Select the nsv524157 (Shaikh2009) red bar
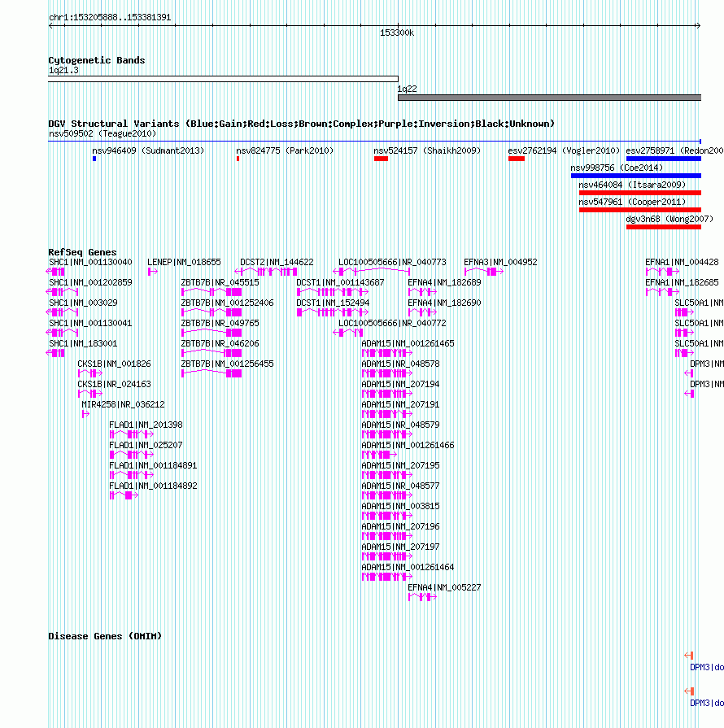 pos(381,159)
